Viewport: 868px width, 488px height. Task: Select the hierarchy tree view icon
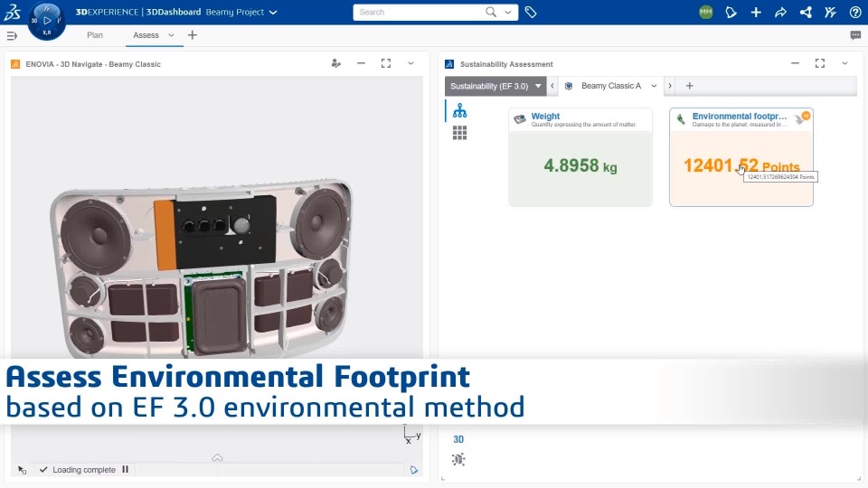(459, 110)
